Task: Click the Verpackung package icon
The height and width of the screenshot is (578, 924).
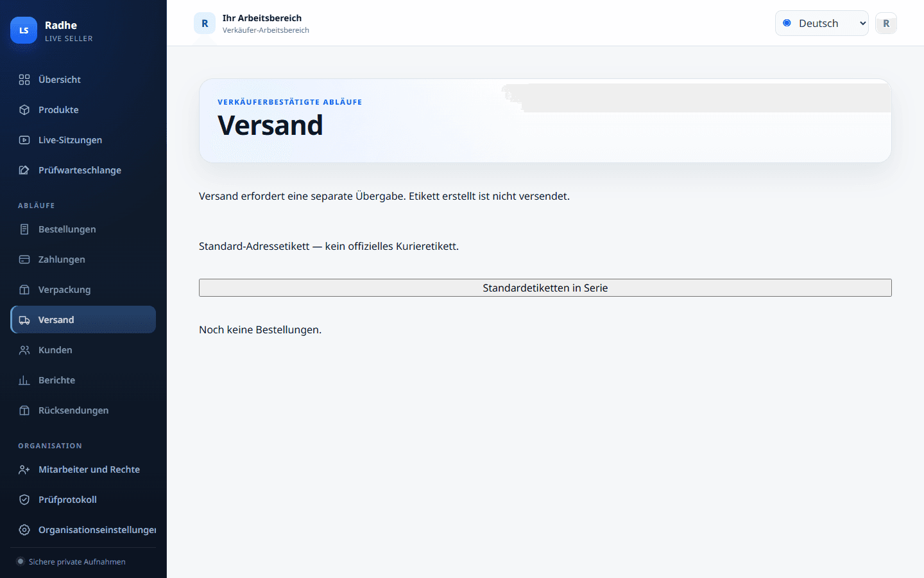Action: tap(24, 290)
